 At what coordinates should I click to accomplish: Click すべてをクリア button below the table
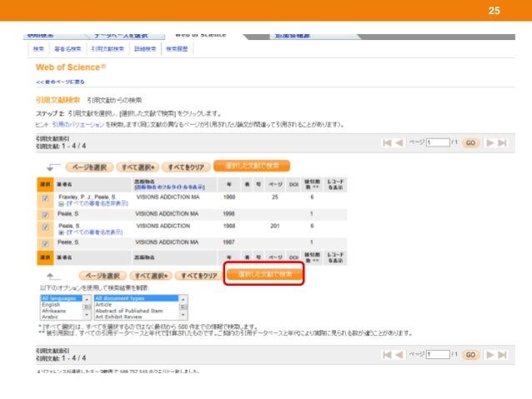[x=198, y=276]
